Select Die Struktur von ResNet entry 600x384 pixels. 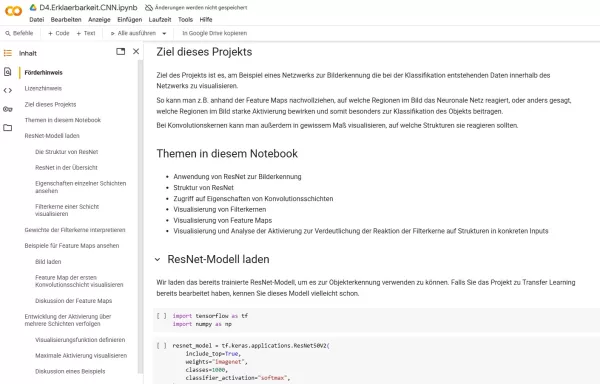coord(67,152)
